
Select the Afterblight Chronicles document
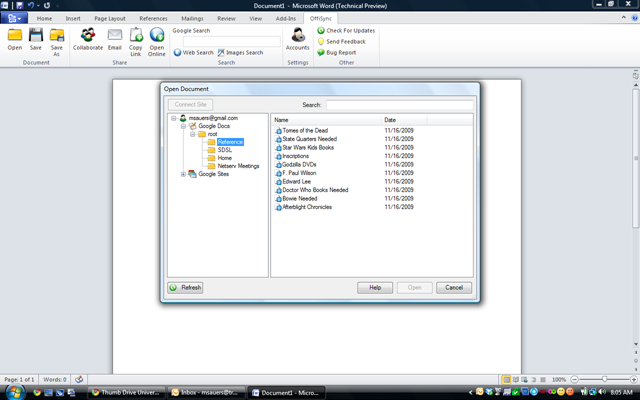click(307, 207)
